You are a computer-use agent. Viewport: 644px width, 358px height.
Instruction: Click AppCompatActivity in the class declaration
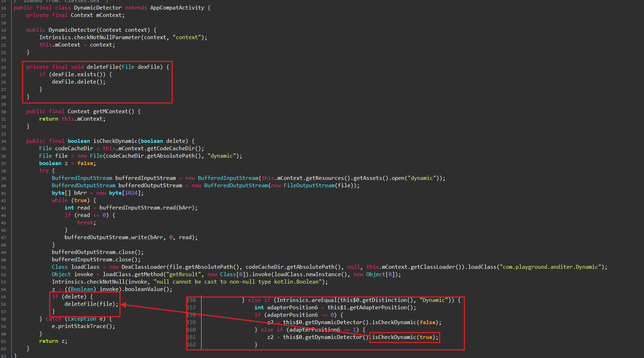click(177, 8)
